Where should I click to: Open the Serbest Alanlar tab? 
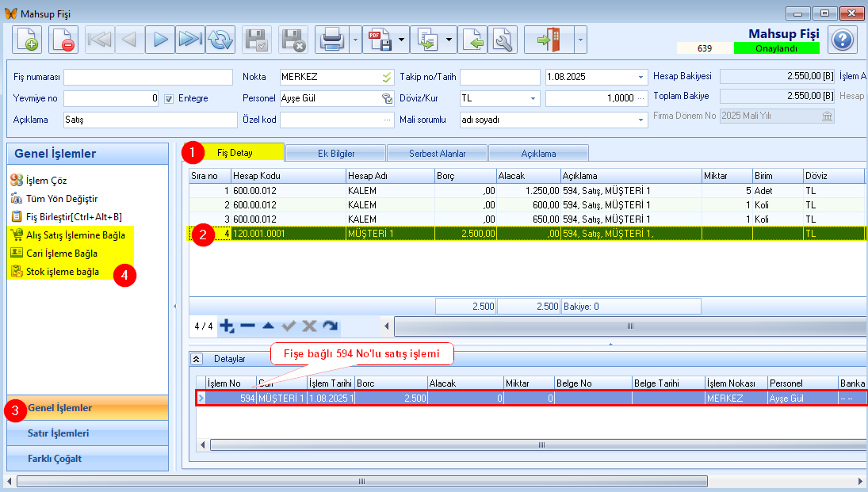437,153
